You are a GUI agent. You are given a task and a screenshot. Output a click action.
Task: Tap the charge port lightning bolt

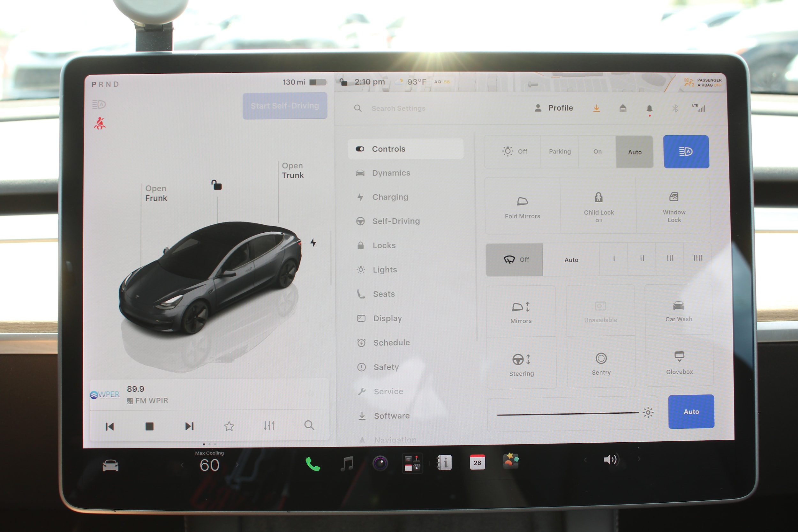pyautogui.click(x=313, y=242)
